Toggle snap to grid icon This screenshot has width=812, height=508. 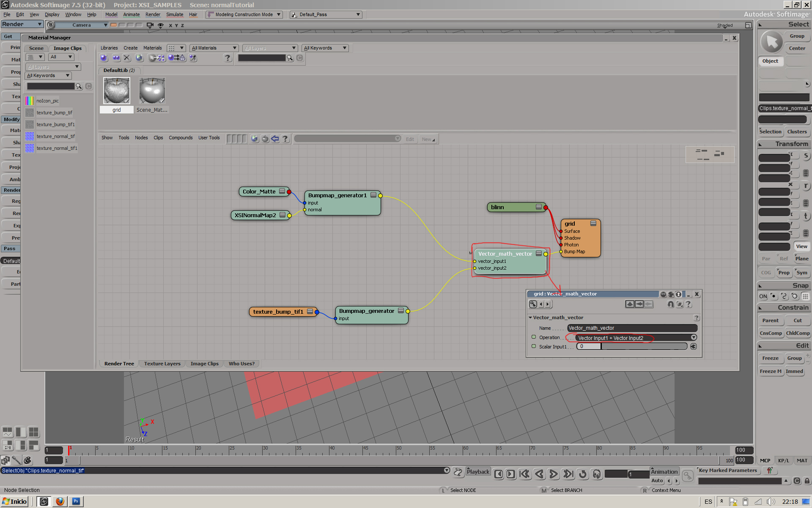point(805,296)
